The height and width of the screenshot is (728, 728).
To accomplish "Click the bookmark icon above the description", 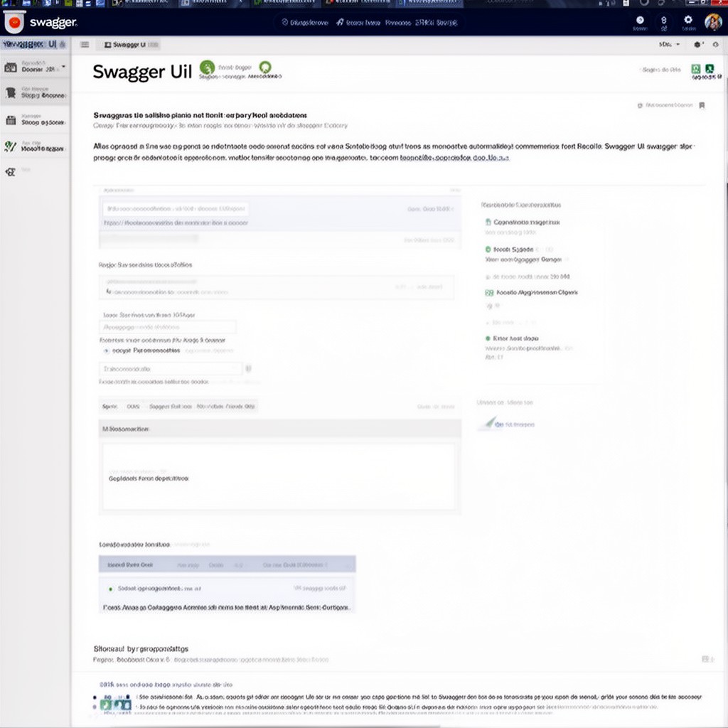I will click(702, 105).
